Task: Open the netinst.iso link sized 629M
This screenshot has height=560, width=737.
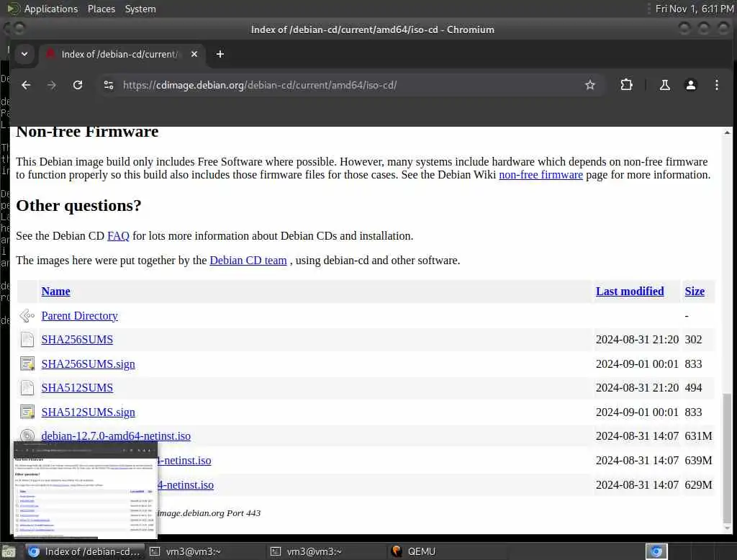Action: point(186,485)
